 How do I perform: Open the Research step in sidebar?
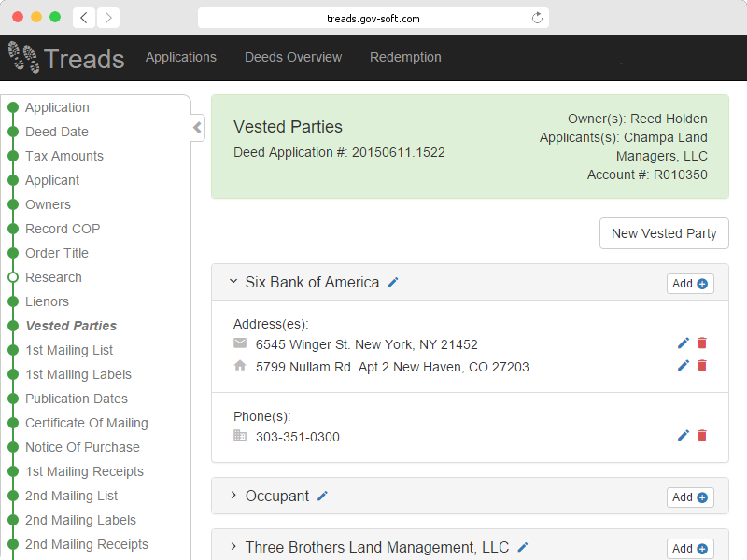coord(53,277)
